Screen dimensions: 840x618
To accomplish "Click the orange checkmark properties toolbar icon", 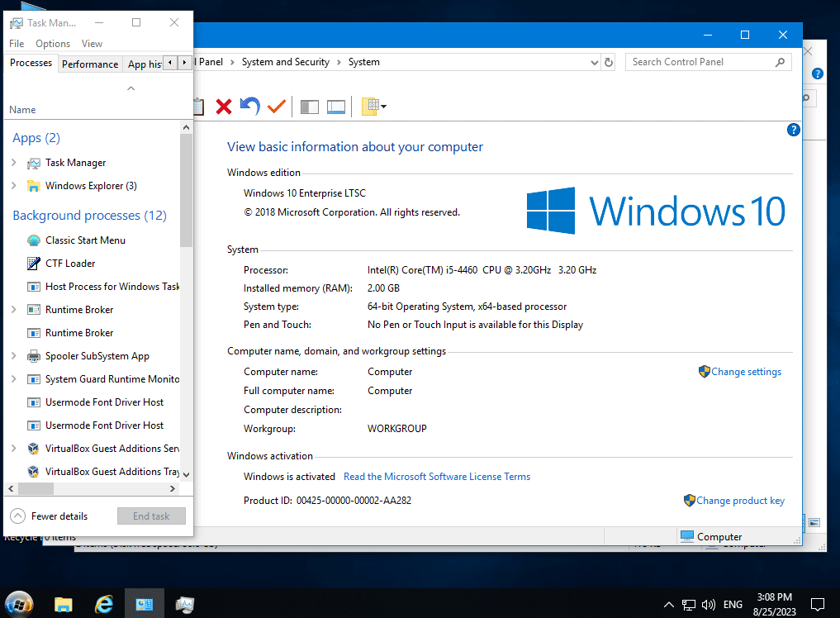I will click(277, 106).
